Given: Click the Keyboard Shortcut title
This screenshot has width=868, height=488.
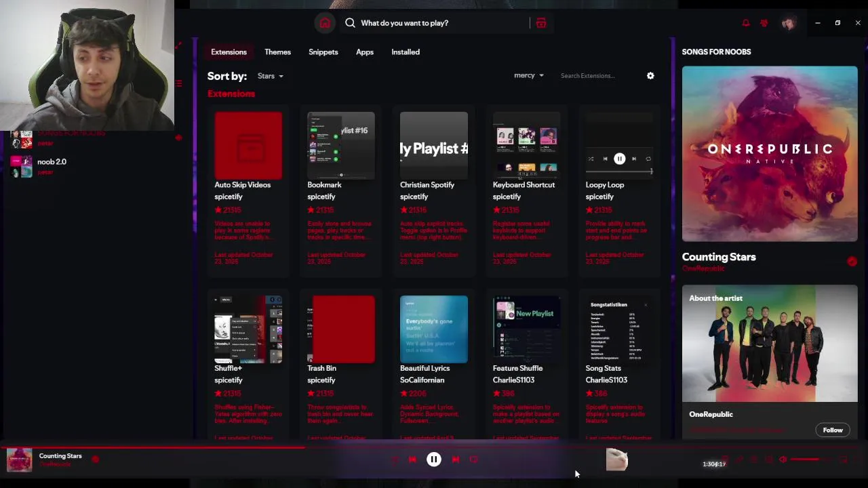Looking at the screenshot, I should pos(524,185).
